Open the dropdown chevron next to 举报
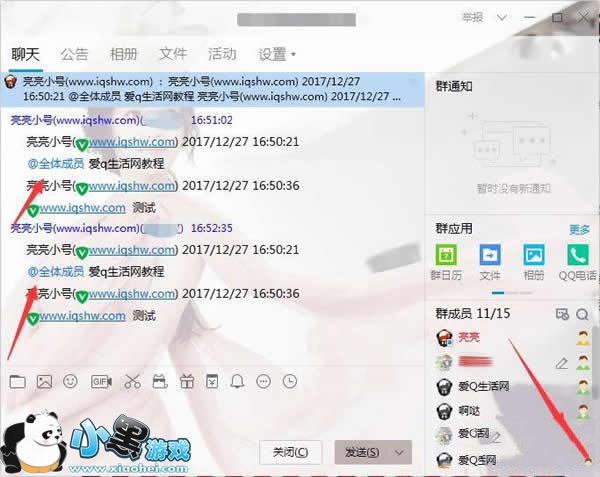The width and height of the screenshot is (600, 477). tap(502, 18)
